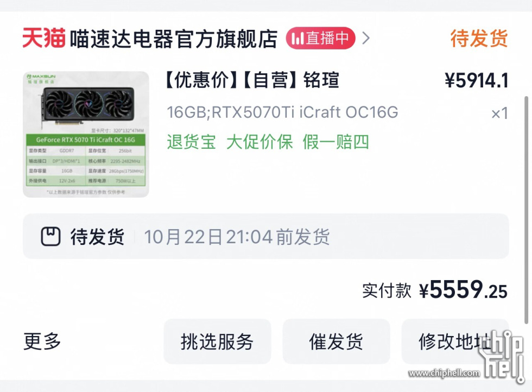
Task: Click the package box shipping icon
Action: [50, 237]
